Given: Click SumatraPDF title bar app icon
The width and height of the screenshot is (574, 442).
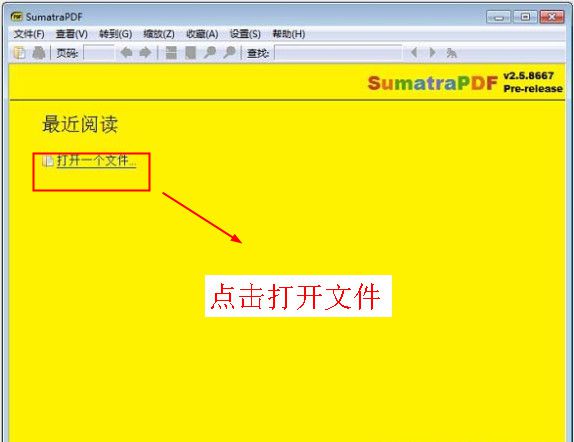Looking at the screenshot, I should click(x=16, y=16).
